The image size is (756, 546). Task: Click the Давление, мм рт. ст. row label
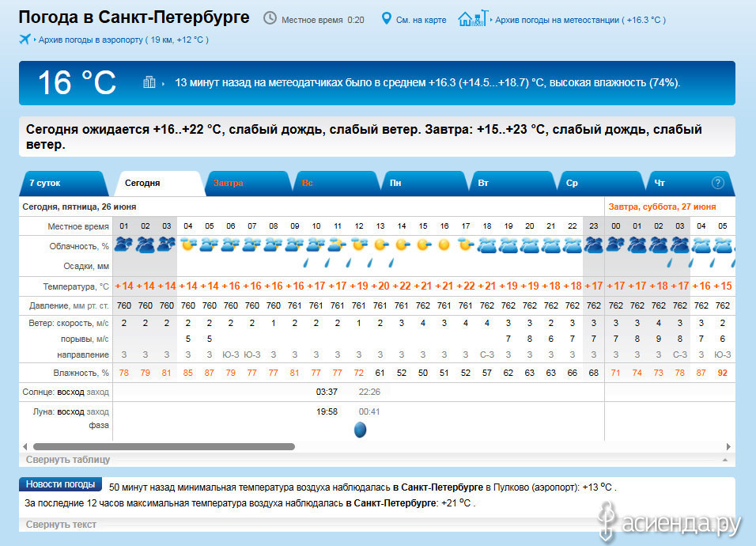69,305
